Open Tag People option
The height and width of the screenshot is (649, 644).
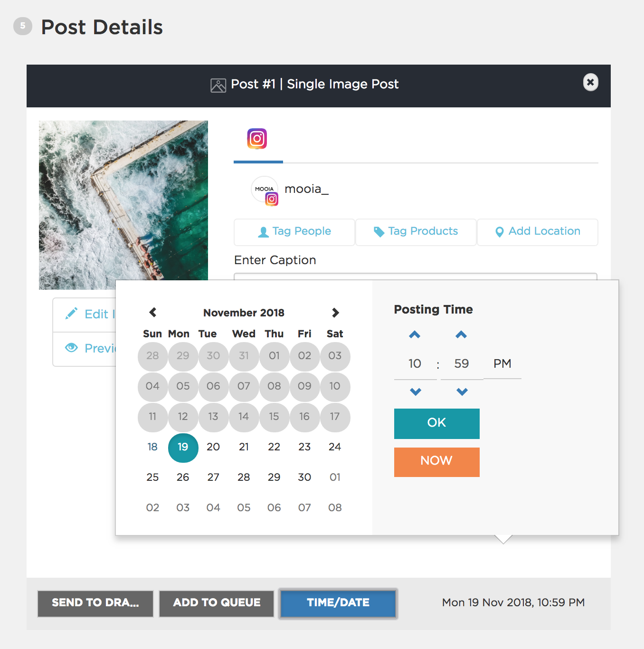[x=294, y=232]
